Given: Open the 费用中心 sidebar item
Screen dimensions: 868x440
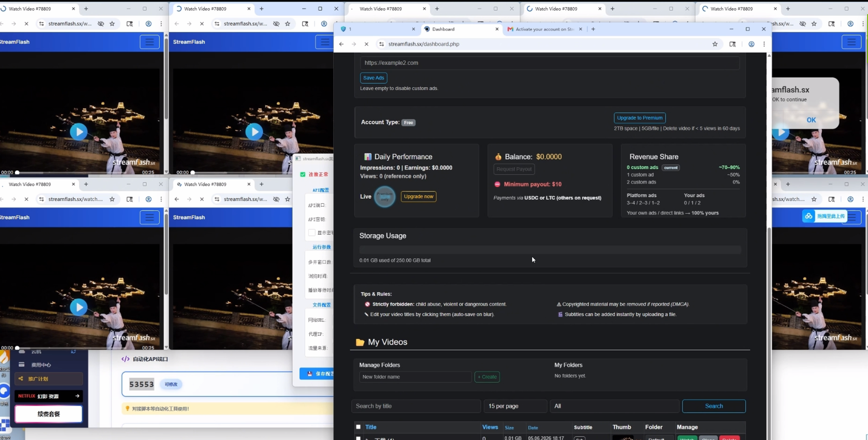Looking at the screenshot, I should [x=41, y=365].
